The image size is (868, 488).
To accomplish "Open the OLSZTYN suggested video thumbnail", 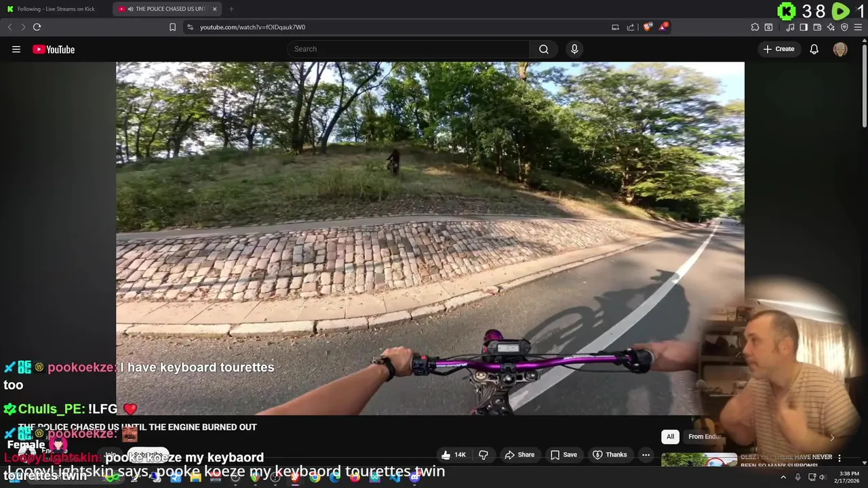I will [x=699, y=460].
